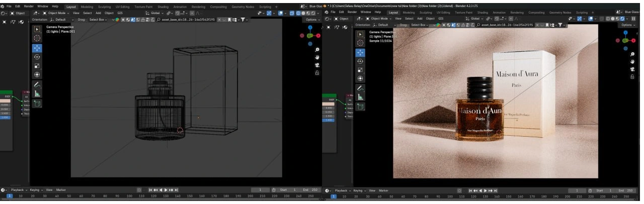
Task: Toggle camera view icon in right viewport
Action: (x=632, y=69)
